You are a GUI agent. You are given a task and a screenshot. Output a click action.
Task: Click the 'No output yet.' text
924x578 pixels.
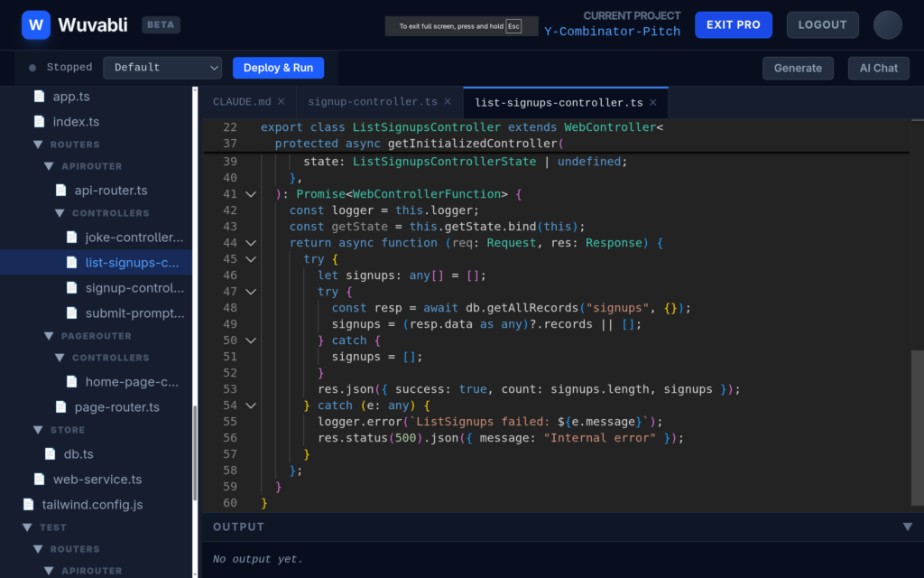pyautogui.click(x=257, y=559)
